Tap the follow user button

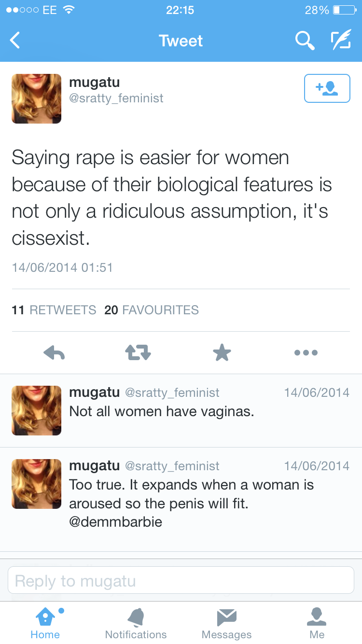coord(327,88)
